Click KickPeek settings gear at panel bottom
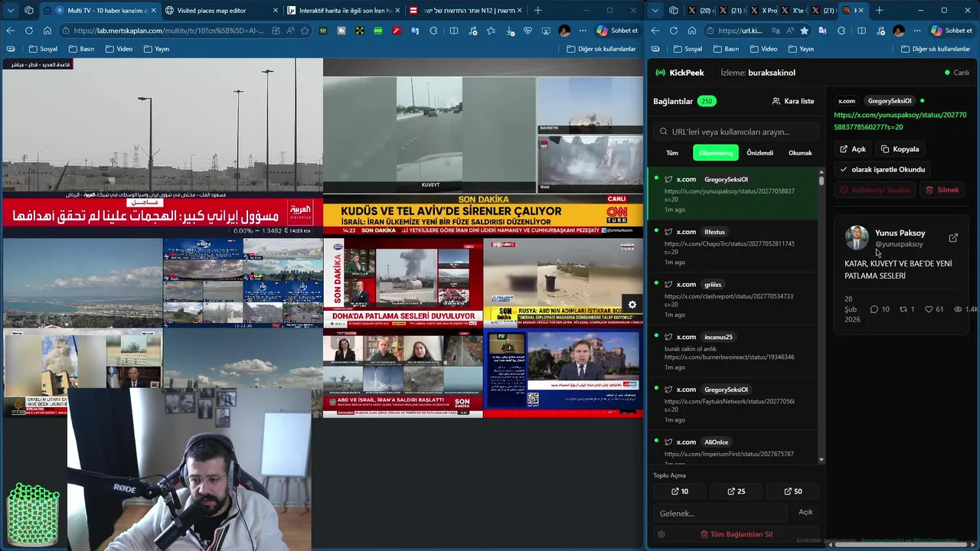 [661, 534]
